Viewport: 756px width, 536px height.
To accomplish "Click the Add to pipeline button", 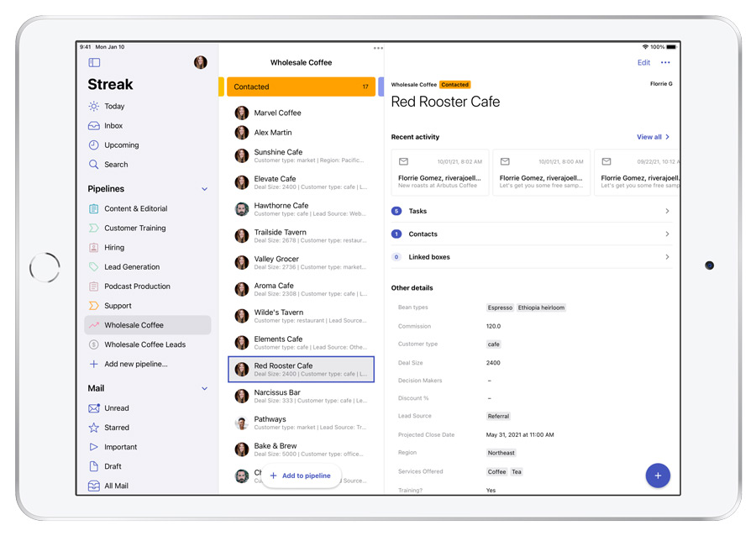I will point(301,476).
